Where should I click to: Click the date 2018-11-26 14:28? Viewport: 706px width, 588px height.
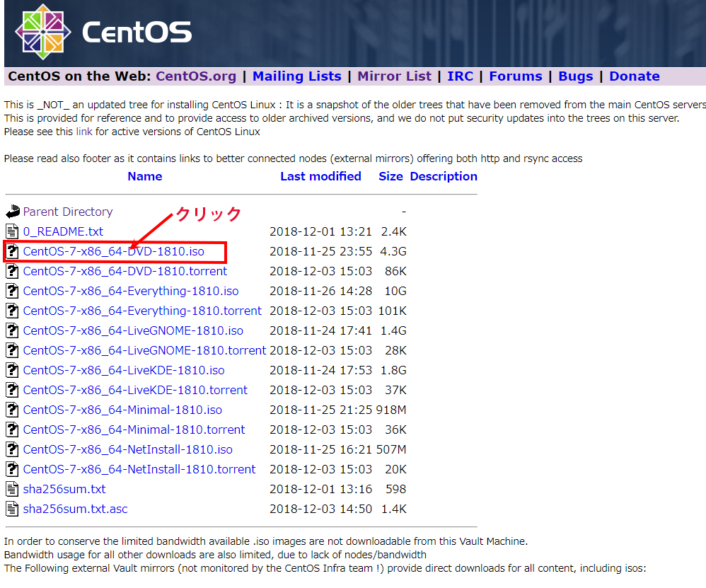[320, 291]
